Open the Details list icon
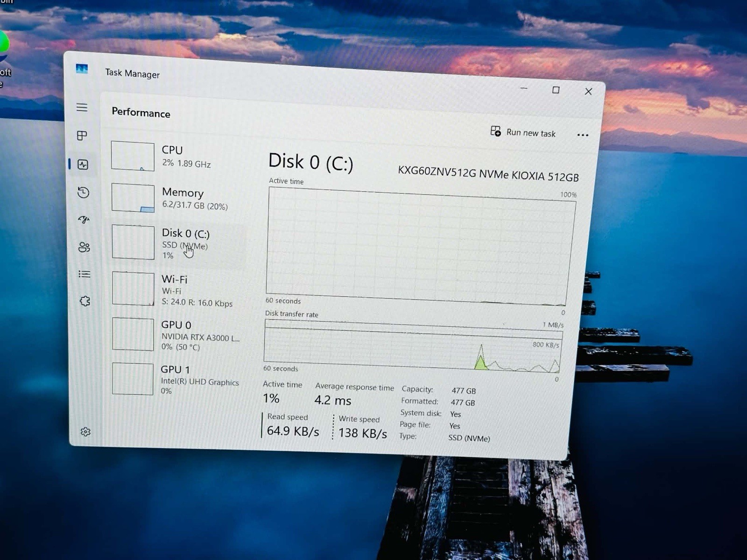747x560 pixels. pyautogui.click(x=84, y=274)
